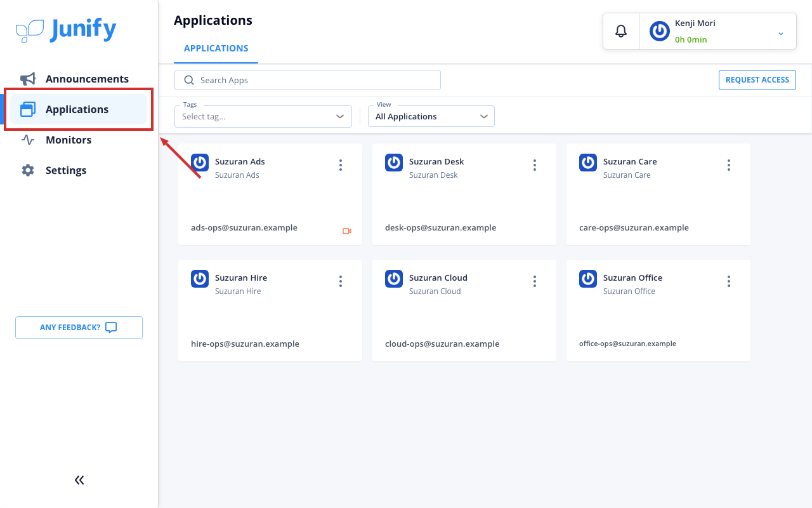Click Suzuran Care app title
Viewport: 812px width, 508px height.
(x=630, y=161)
